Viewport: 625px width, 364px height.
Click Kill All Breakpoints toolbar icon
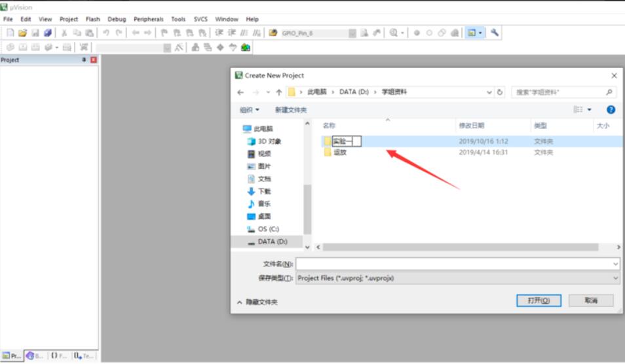coord(455,33)
